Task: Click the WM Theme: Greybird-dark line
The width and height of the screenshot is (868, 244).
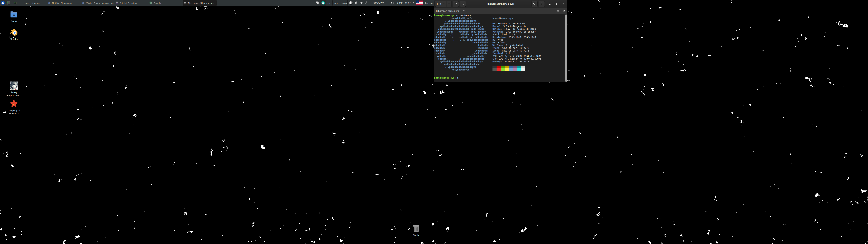Action: pos(508,45)
